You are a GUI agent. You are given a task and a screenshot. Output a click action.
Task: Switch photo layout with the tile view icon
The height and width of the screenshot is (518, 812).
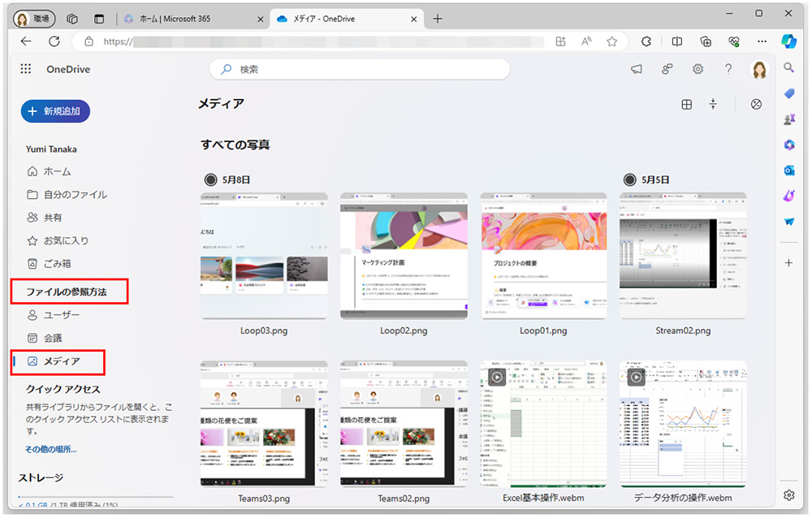(687, 104)
